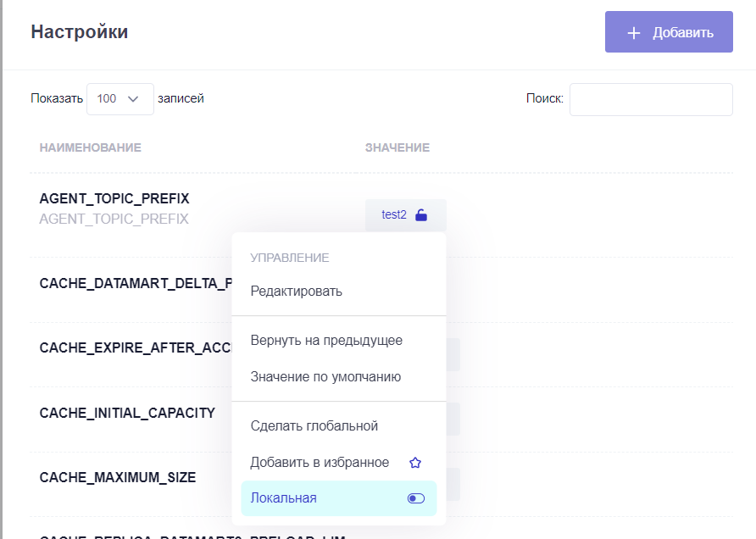This screenshot has height=539, width=756.
Task: Click the Локальная menu item label
Action: [284, 498]
